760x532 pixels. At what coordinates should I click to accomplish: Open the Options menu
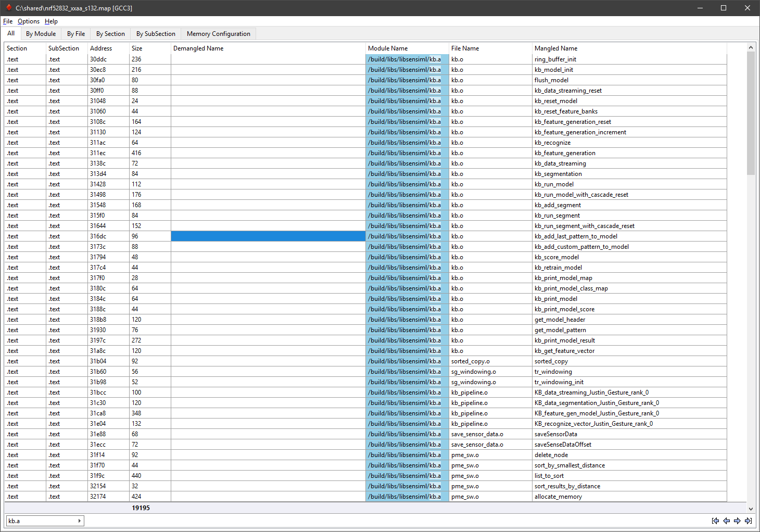[x=29, y=21]
